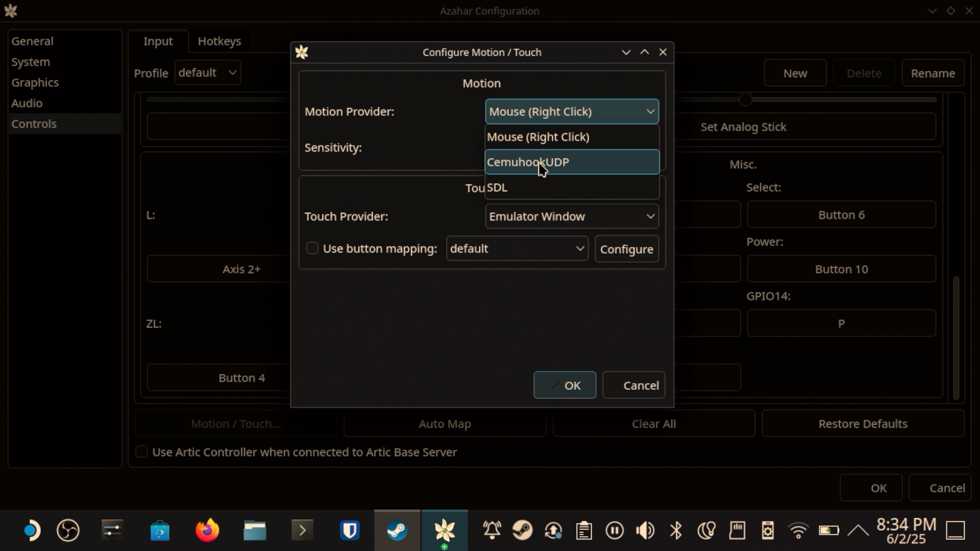This screenshot has width=980, height=551.
Task: Open clipboard tray icon
Action: (x=584, y=531)
